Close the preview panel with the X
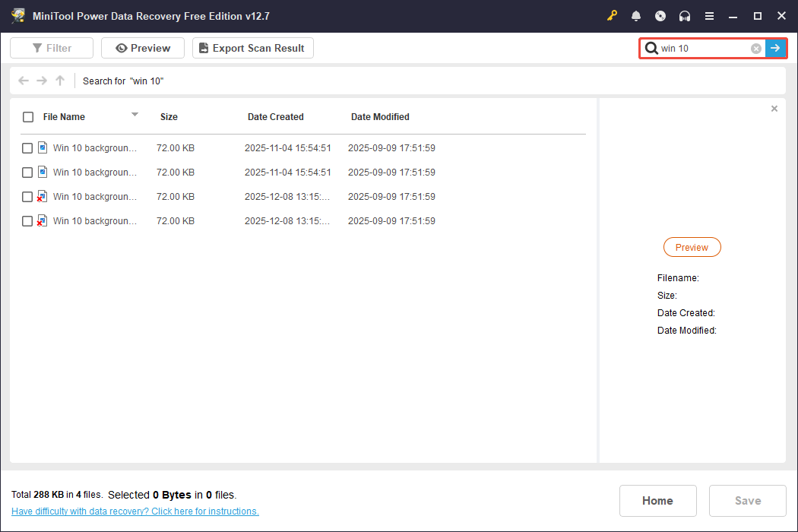The width and height of the screenshot is (798, 532). pyautogui.click(x=774, y=108)
